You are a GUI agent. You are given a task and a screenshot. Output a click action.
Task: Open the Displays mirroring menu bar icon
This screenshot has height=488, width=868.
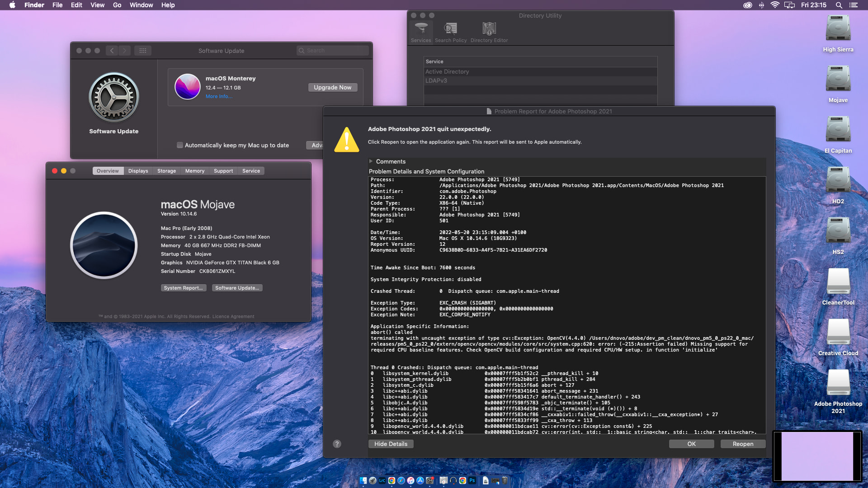tap(789, 5)
